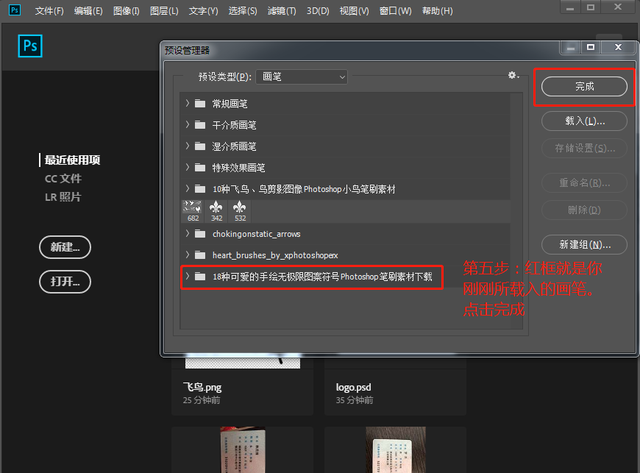Select the 常规画笔 group name

coord(230,104)
